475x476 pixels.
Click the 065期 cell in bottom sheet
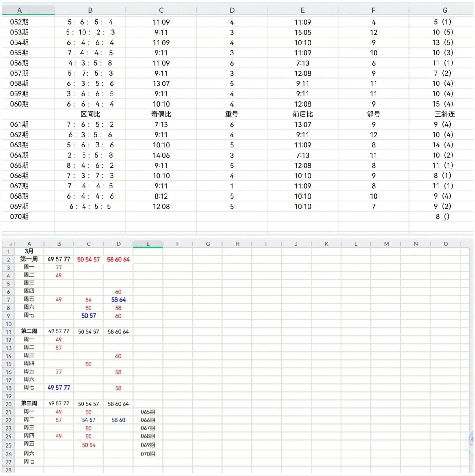148,412
